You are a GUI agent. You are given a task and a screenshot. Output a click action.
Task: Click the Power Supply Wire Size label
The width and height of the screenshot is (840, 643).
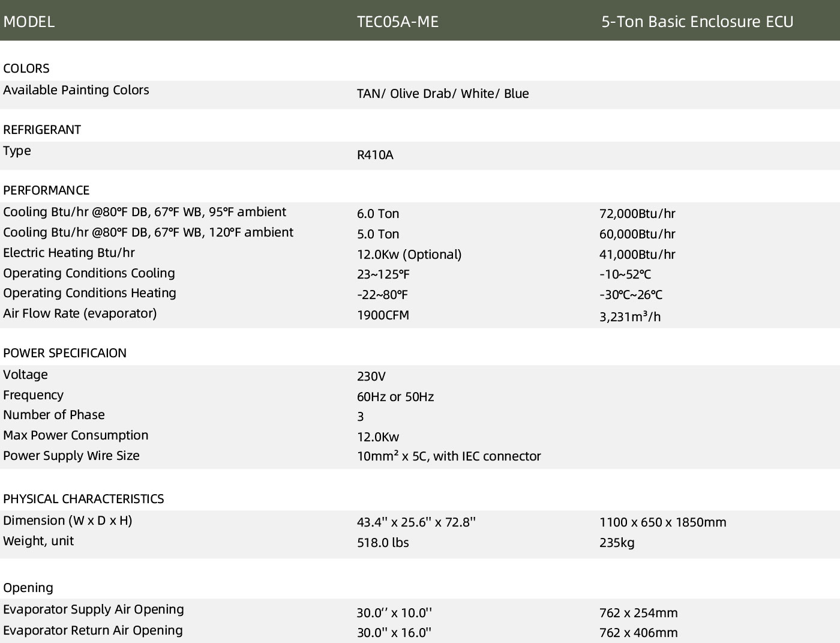click(x=71, y=456)
